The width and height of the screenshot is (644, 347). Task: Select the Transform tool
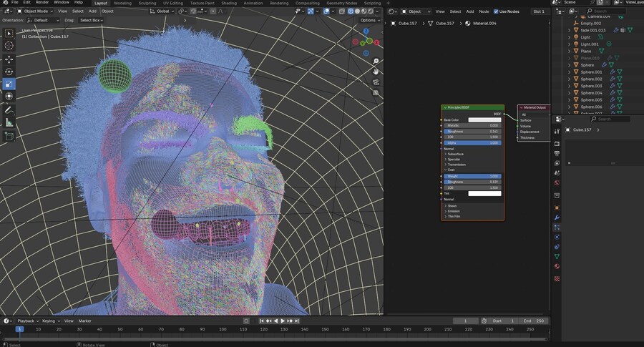9,97
